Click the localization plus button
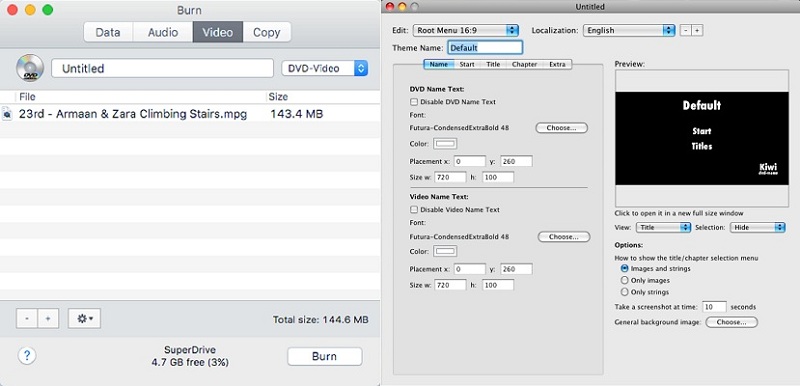 697,31
